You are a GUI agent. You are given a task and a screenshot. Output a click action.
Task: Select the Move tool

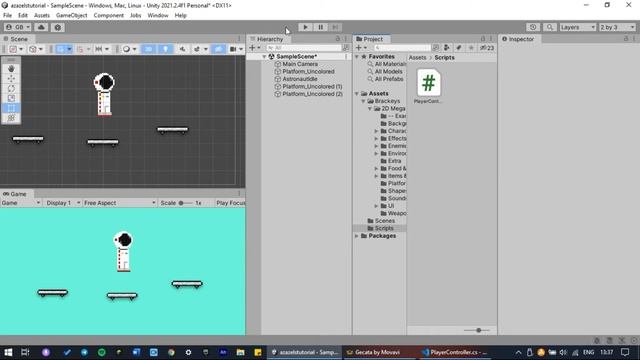coord(11,78)
